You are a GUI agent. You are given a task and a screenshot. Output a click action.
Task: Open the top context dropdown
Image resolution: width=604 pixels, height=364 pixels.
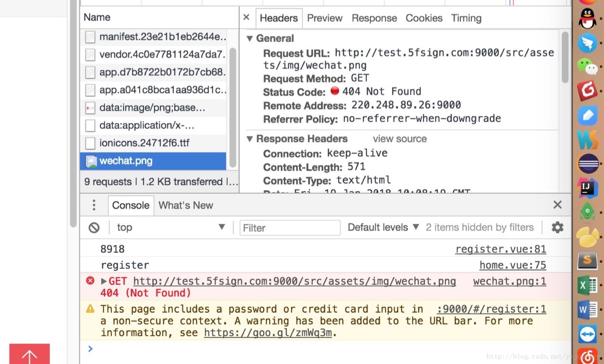pos(171,227)
